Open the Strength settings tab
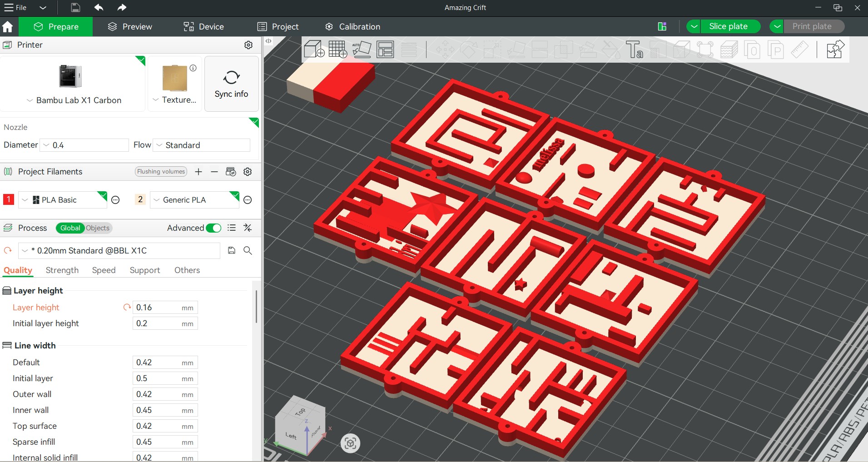Viewport: 868px width, 462px height. point(62,270)
